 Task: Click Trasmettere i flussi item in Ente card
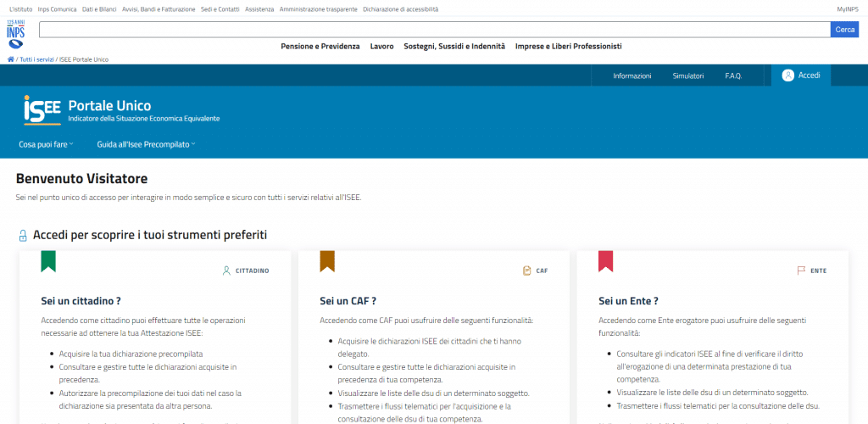[x=718, y=405]
